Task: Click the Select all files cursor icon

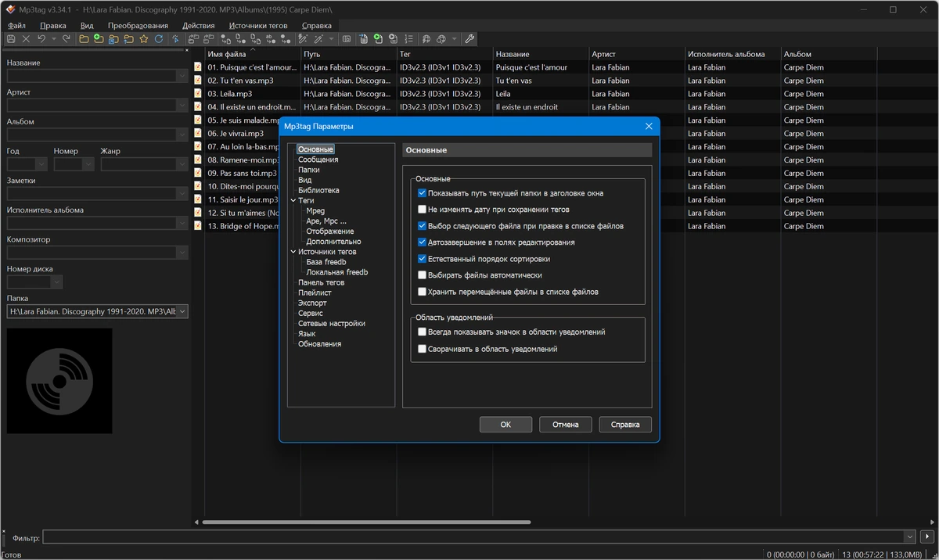Action: click(x=175, y=38)
